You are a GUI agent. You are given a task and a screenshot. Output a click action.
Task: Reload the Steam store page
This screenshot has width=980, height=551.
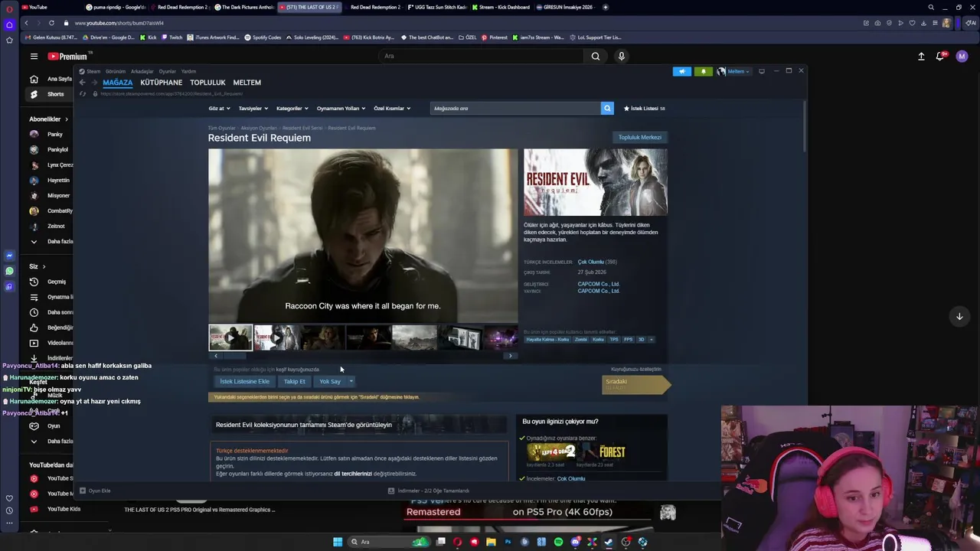(x=83, y=93)
